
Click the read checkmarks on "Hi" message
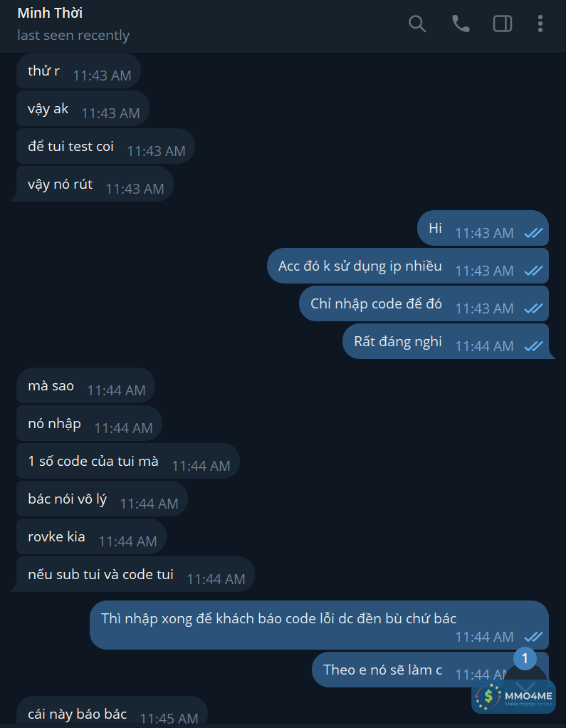[533, 233]
